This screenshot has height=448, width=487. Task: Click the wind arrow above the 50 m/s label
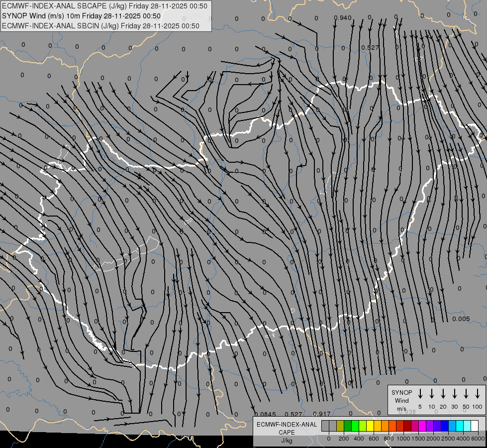tap(466, 394)
